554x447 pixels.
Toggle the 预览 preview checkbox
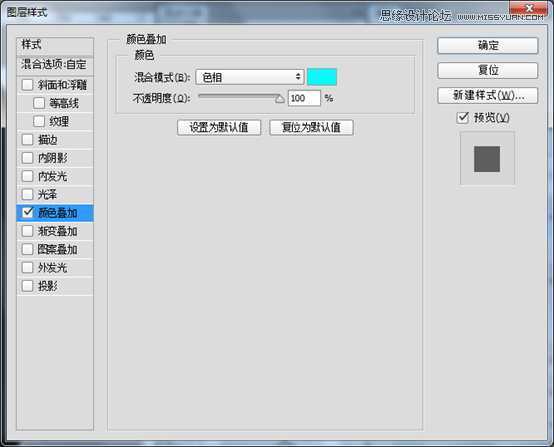pyautogui.click(x=462, y=118)
